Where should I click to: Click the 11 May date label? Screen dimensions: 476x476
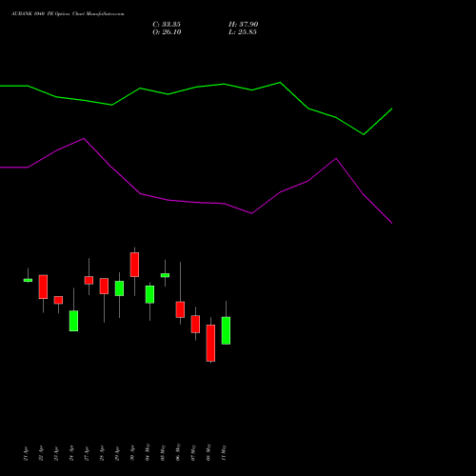pyautogui.click(x=224, y=452)
